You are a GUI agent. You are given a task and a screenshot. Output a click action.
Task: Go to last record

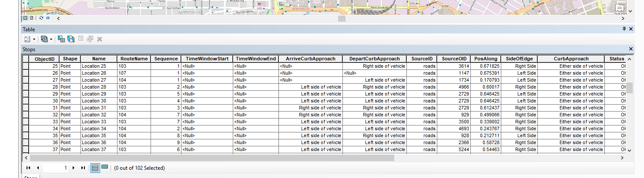83,168
